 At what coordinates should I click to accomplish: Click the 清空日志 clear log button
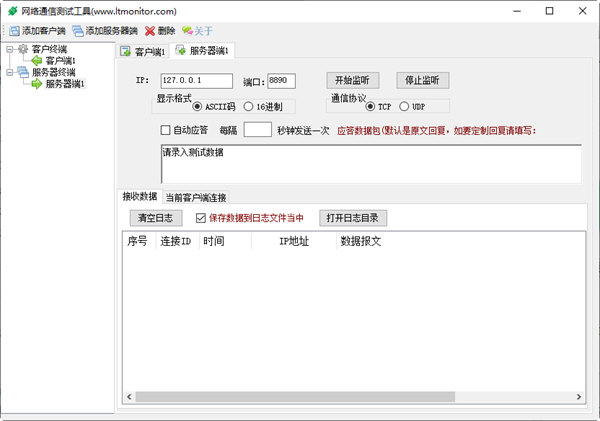156,218
